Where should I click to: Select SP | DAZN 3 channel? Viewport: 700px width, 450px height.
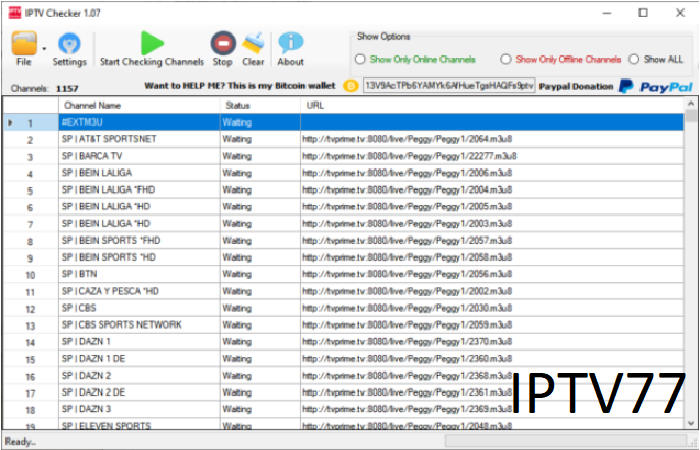pyautogui.click(x=139, y=409)
